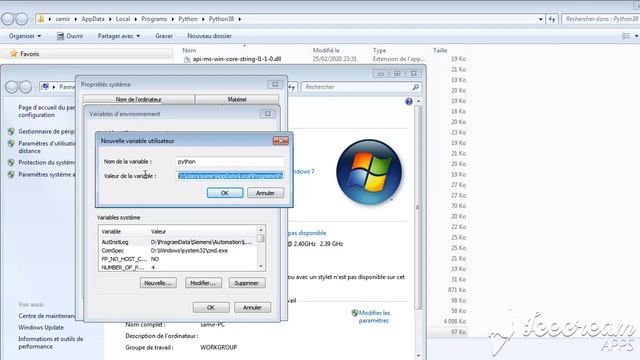Sort files by the Modifié le column
This screenshot has width=640, height=360.
click(x=327, y=50)
